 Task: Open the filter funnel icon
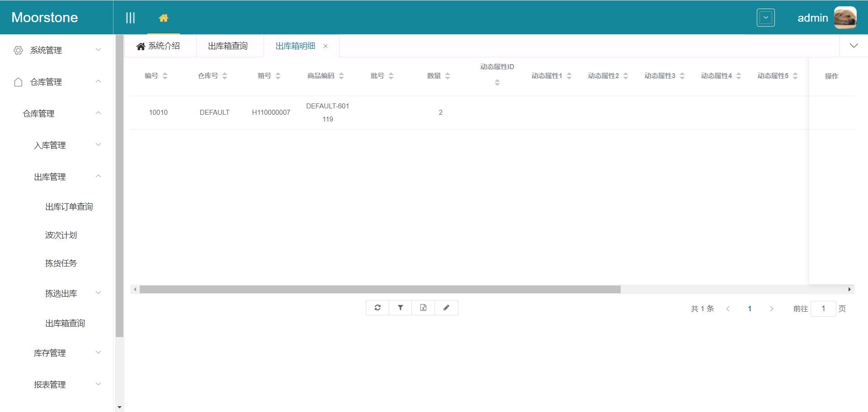[401, 308]
